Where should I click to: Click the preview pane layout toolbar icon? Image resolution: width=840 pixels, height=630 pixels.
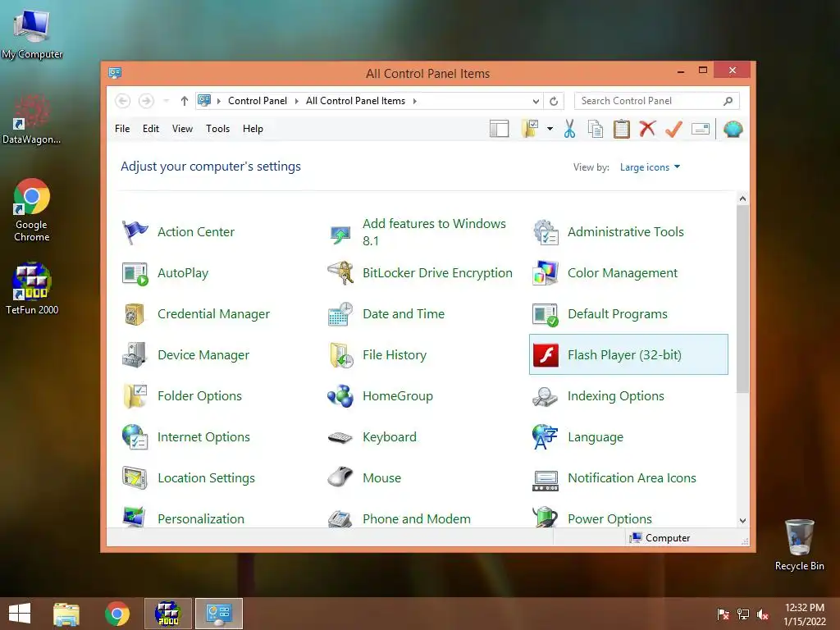(500, 129)
